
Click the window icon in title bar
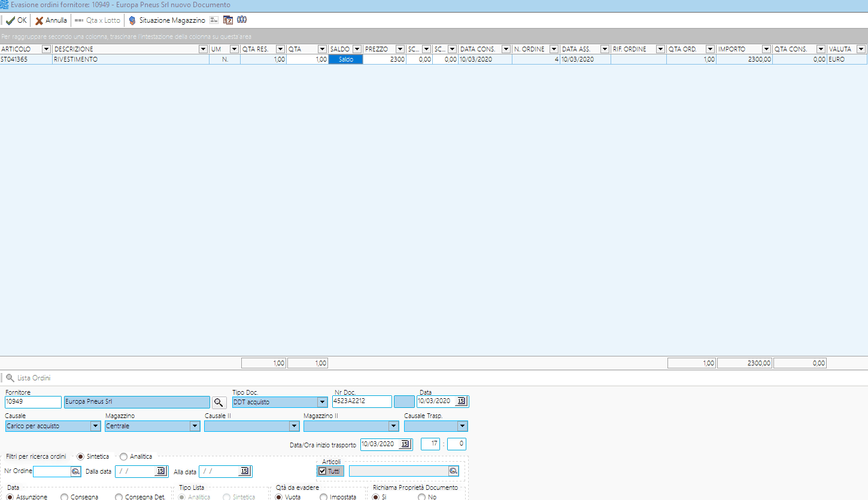(4, 5)
